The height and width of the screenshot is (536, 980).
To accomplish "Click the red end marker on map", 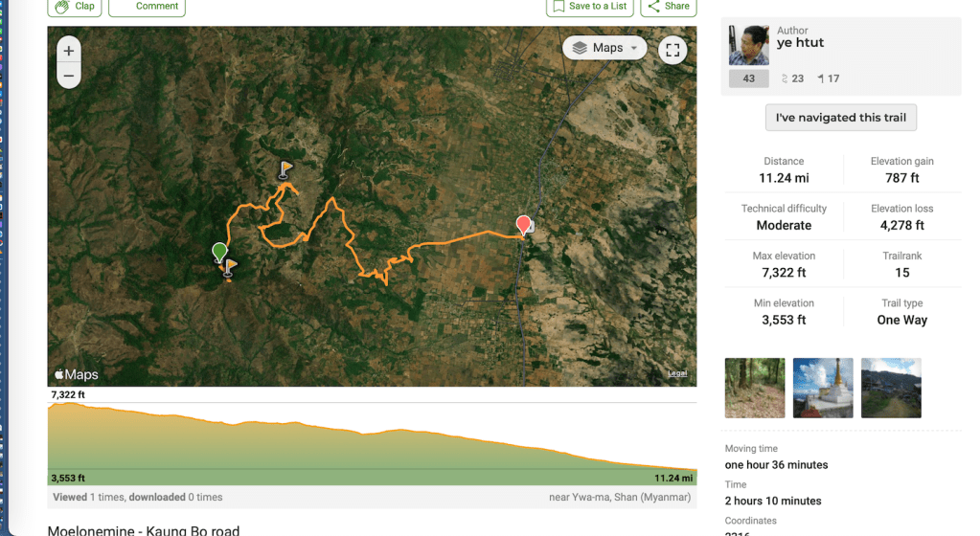I will (x=523, y=226).
